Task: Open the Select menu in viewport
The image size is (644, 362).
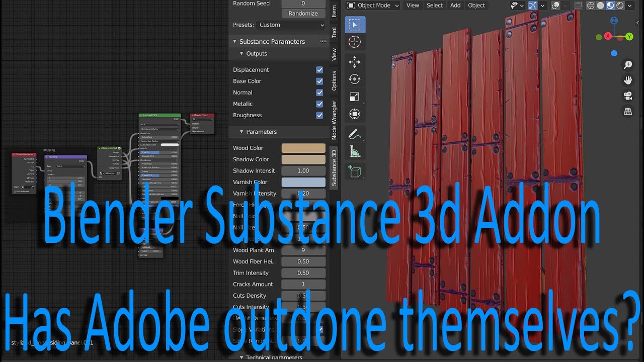Action: 435,6
